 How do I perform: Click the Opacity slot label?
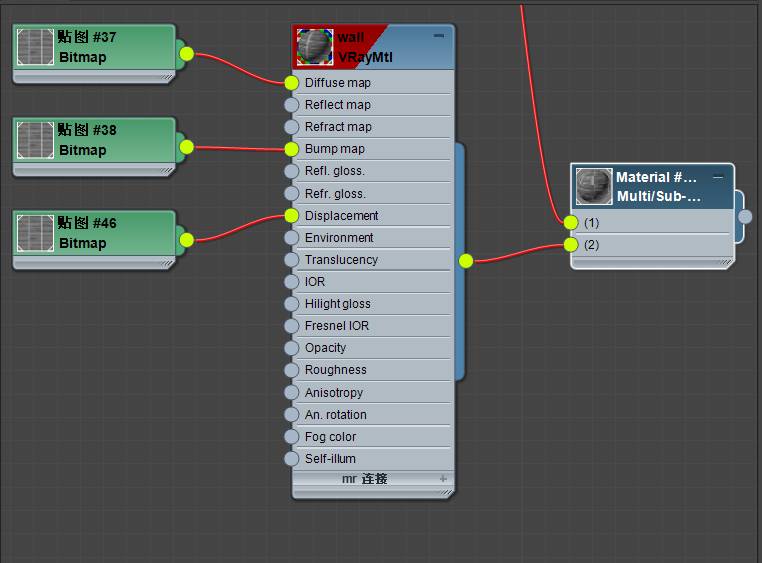coord(325,348)
